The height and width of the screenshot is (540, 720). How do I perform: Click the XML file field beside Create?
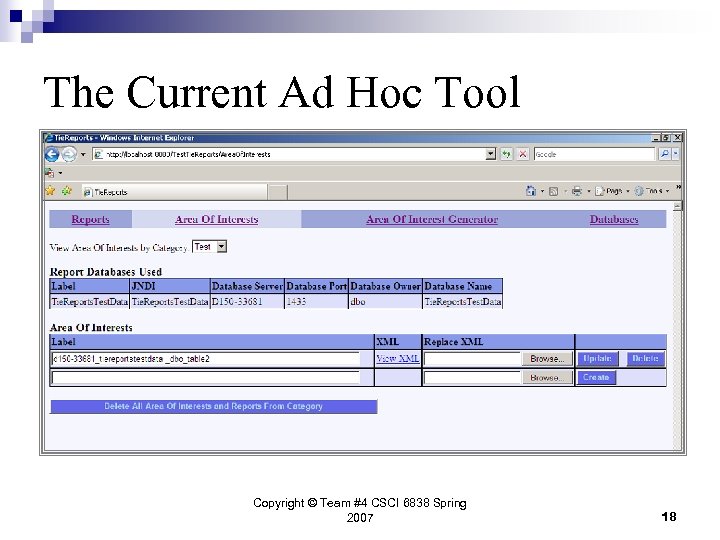point(472,377)
